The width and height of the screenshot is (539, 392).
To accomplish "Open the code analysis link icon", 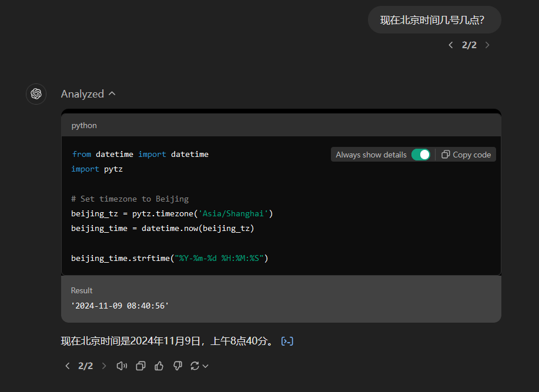I will pos(287,341).
